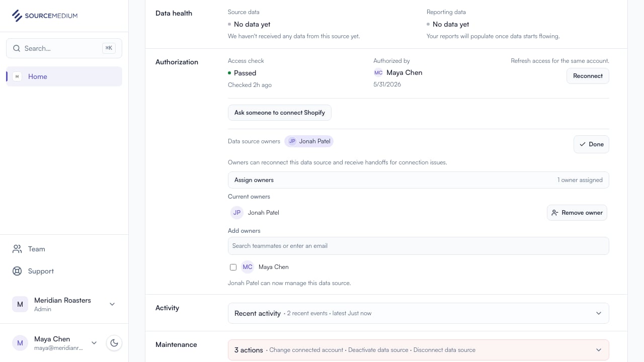Click the Team people icon
This screenshot has height=362, width=644.
click(x=17, y=249)
